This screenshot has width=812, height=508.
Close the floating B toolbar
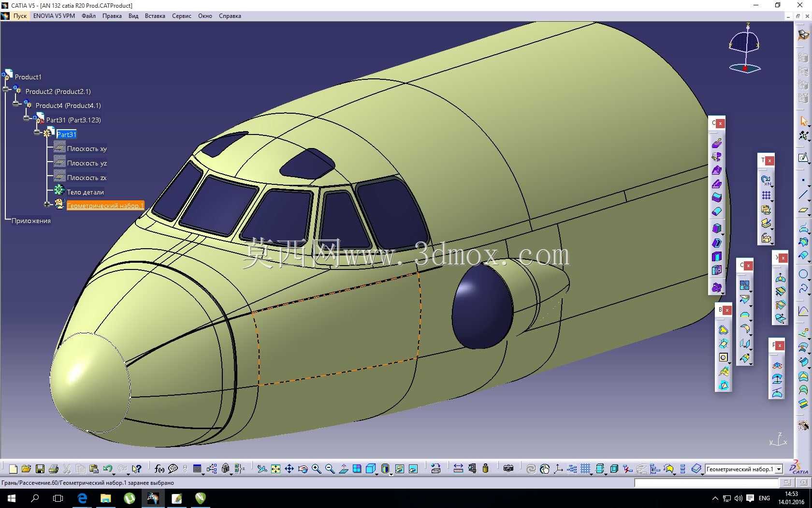pos(727,310)
